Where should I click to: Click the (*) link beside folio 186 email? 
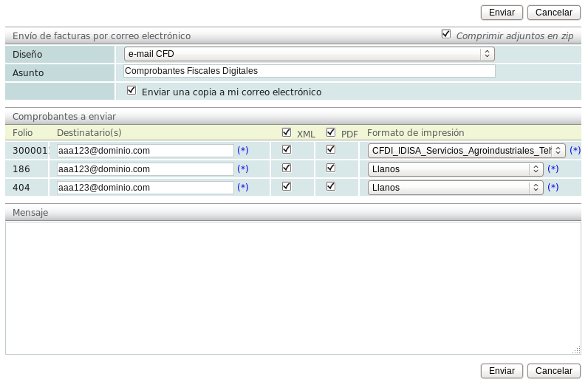pyautogui.click(x=243, y=169)
